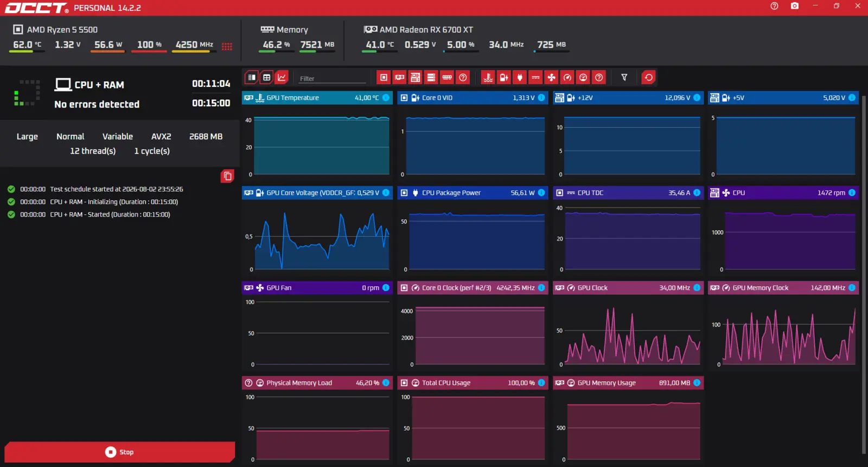
Task: Toggle the usage gauge filter icon
Action: click(583, 78)
